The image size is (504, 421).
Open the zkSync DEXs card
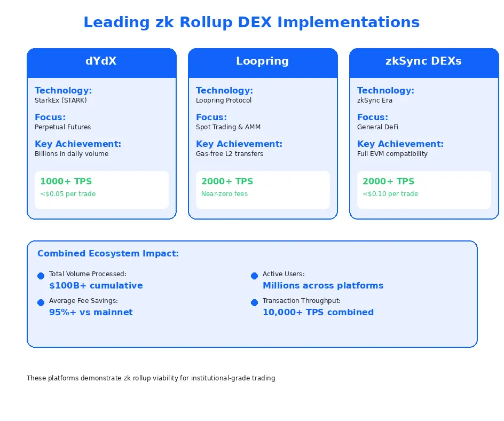(x=423, y=63)
